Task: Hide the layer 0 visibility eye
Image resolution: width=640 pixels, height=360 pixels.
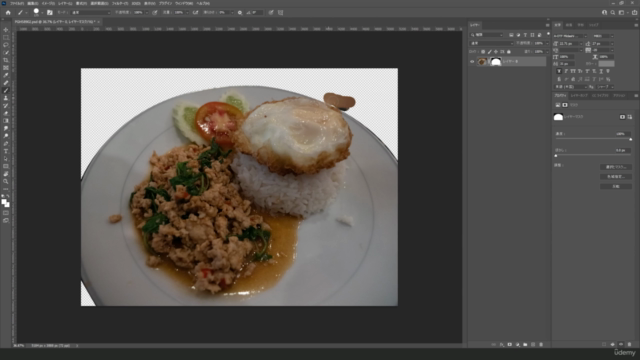Action: [472, 62]
